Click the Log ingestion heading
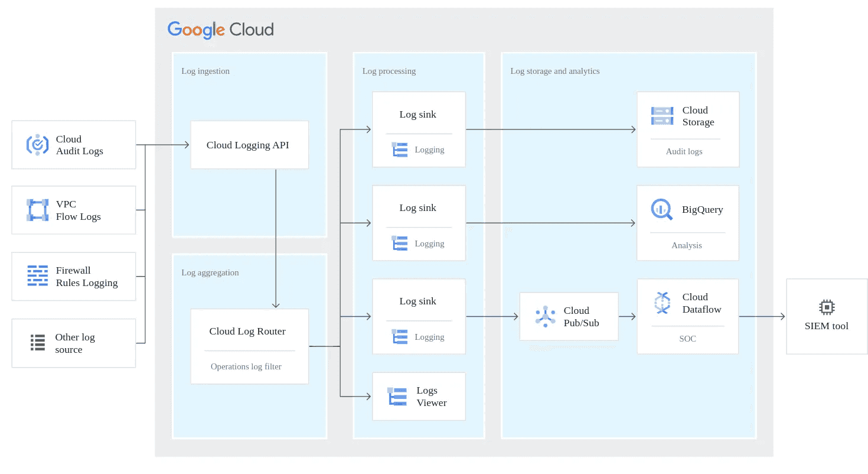The width and height of the screenshot is (868, 474). click(x=205, y=71)
